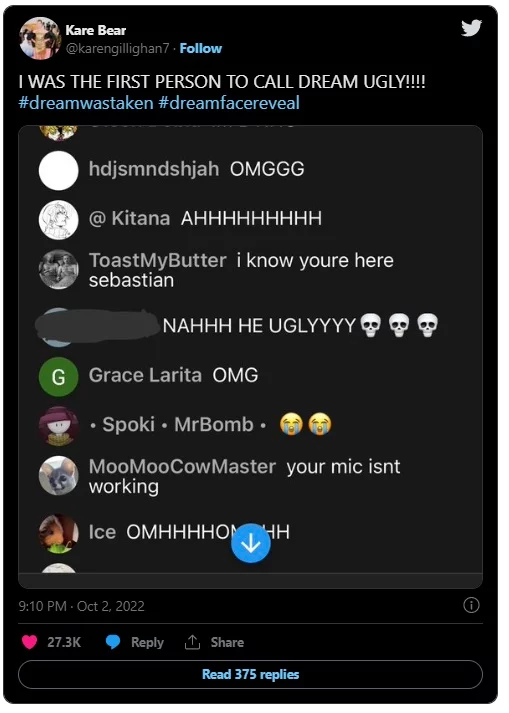Click the Kare Bear display name

[x=96, y=30]
